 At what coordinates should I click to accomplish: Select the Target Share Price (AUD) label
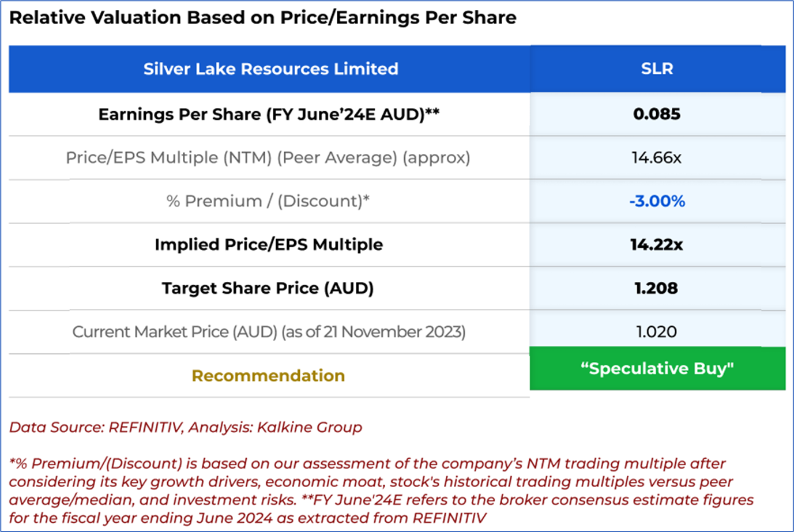click(x=268, y=288)
